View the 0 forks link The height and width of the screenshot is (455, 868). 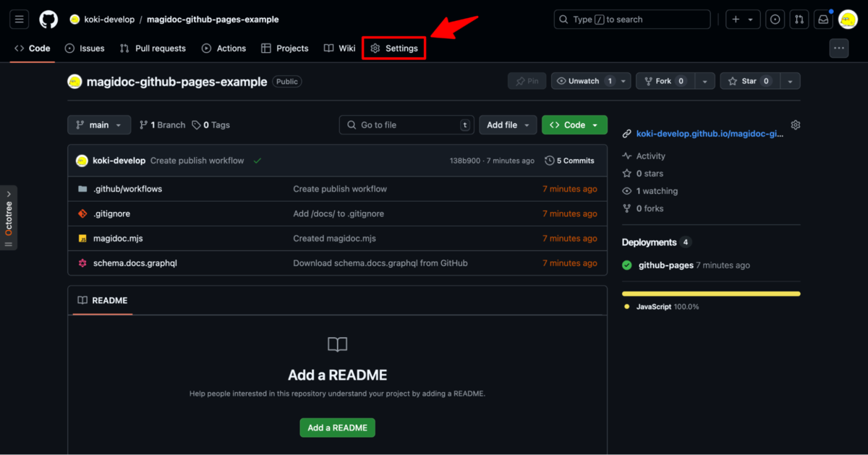click(642, 208)
